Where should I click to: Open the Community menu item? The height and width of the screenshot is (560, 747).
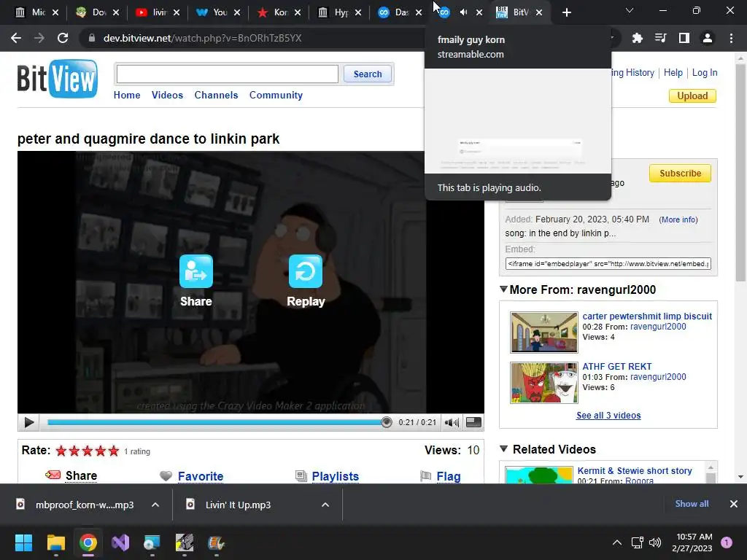click(x=276, y=95)
